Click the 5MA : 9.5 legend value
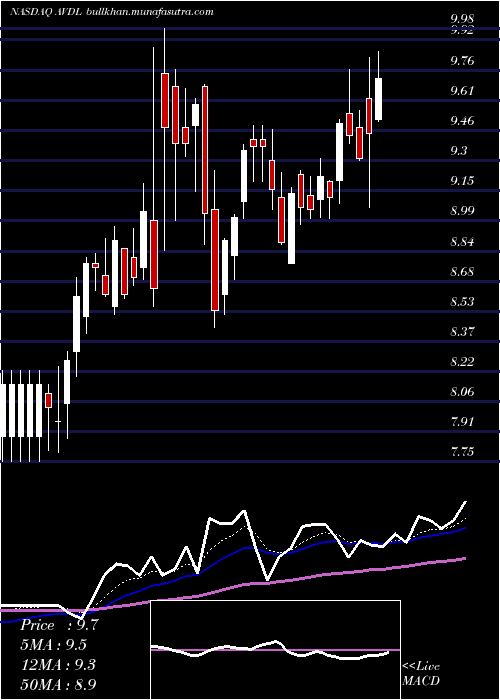This screenshot has width=500, height=700. tap(54, 645)
